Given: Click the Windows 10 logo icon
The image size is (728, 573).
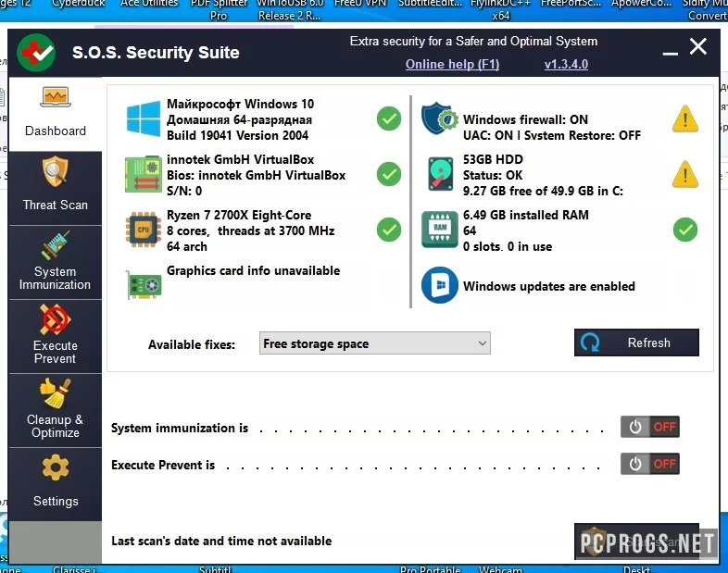Looking at the screenshot, I should [x=144, y=119].
